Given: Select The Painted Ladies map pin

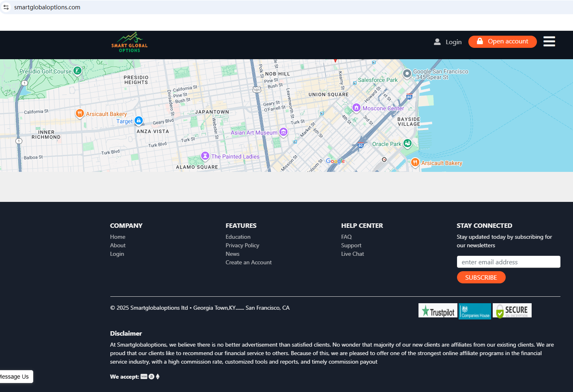Looking at the screenshot, I should (205, 156).
